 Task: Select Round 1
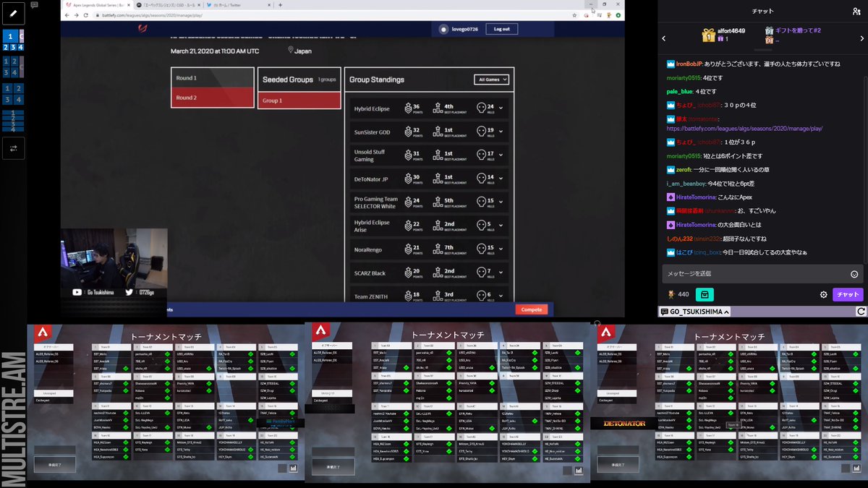point(213,77)
